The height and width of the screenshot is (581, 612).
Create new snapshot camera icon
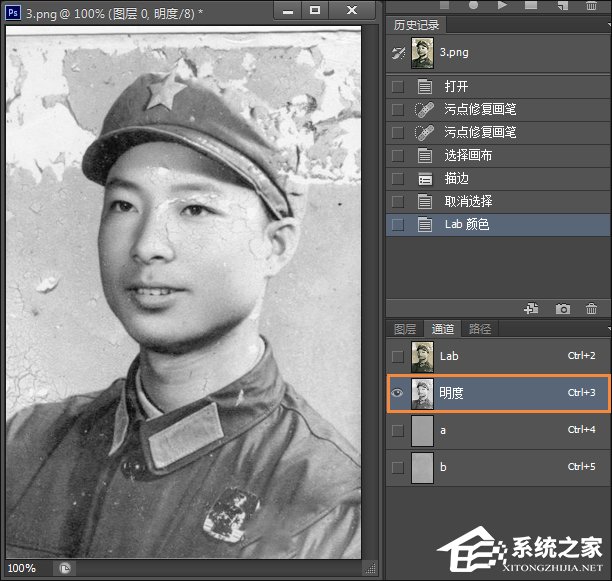(562, 309)
